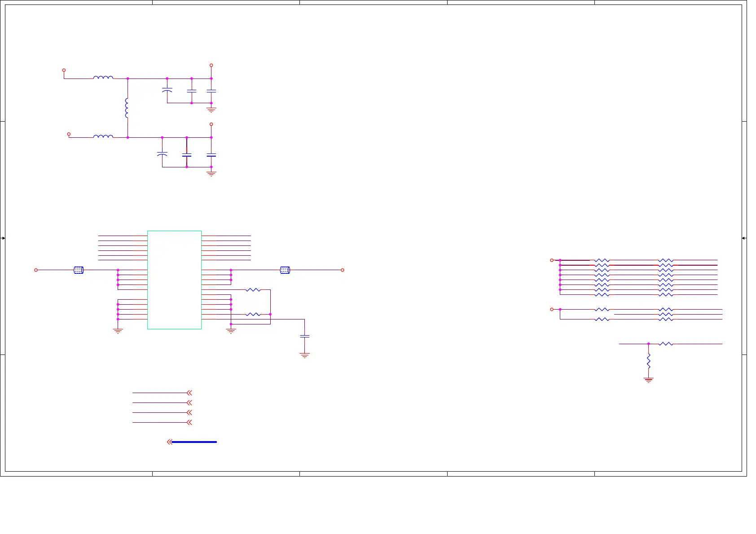Select the polarized capacitor on the upper rail

click(x=167, y=91)
